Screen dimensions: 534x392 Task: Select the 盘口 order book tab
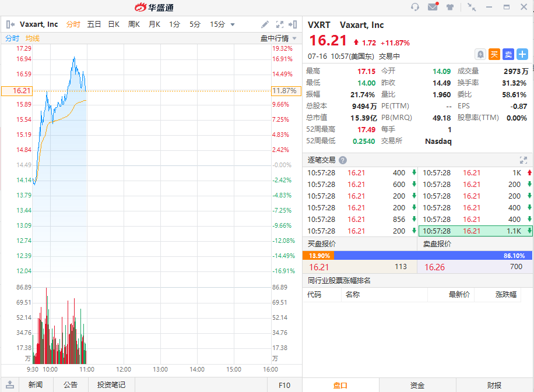coord(340,385)
